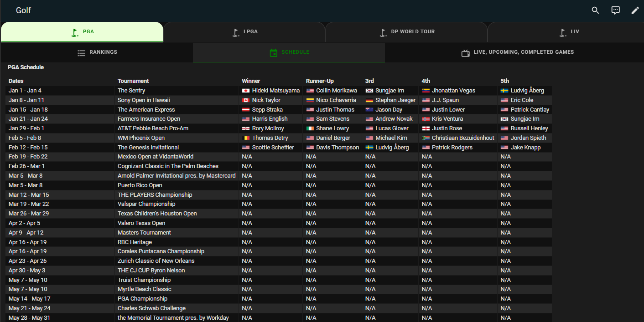The height and width of the screenshot is (322, 644).
Task: Click the TV icon beside Live games
Action: click(466, 53)
